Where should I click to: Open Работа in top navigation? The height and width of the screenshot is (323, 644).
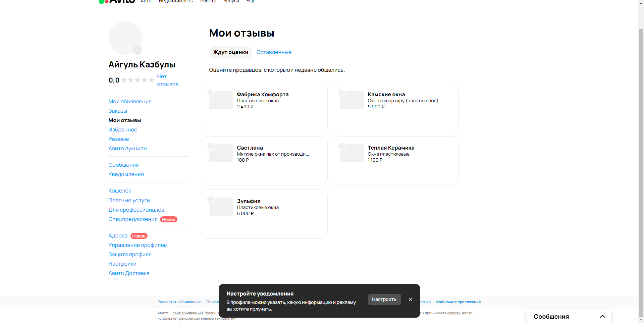coord(208,1)
